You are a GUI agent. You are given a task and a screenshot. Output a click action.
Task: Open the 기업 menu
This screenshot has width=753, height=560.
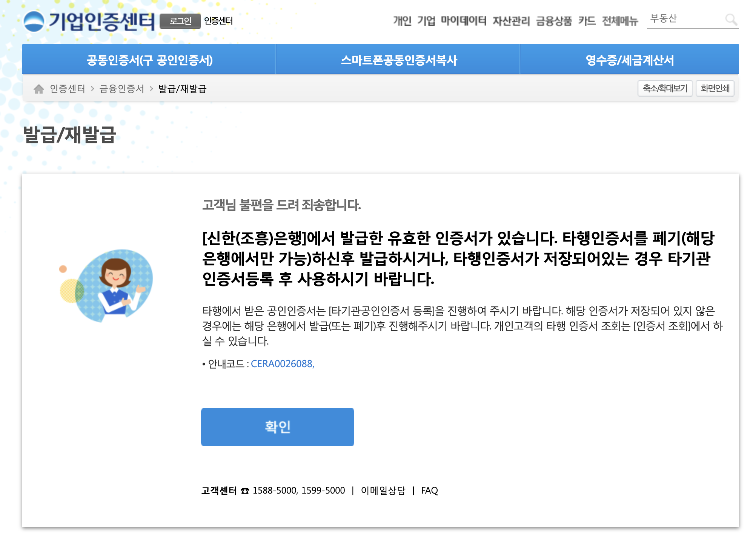point(426,20)
